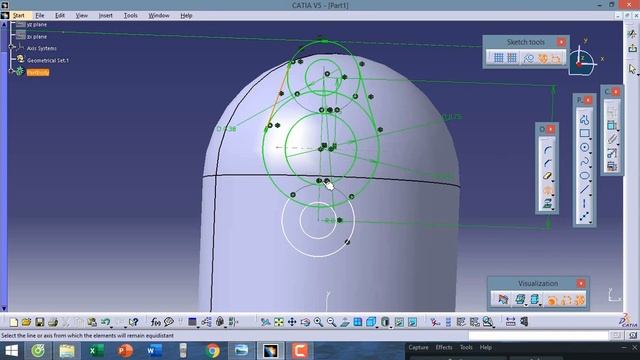Click the Measure Between icon
The width and height of the screenshot is (640, 360).
click(x=510, y=322)
